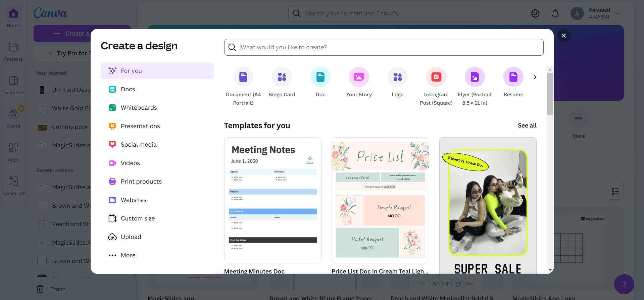644x300 pixels.
Task: Select the Docs category
Action: (x=157, y=89)
